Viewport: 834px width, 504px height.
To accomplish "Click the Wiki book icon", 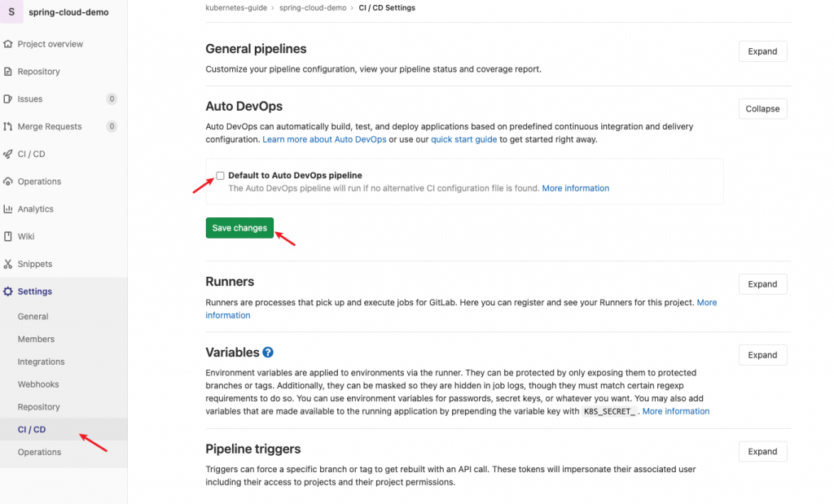I will (8, 237).
